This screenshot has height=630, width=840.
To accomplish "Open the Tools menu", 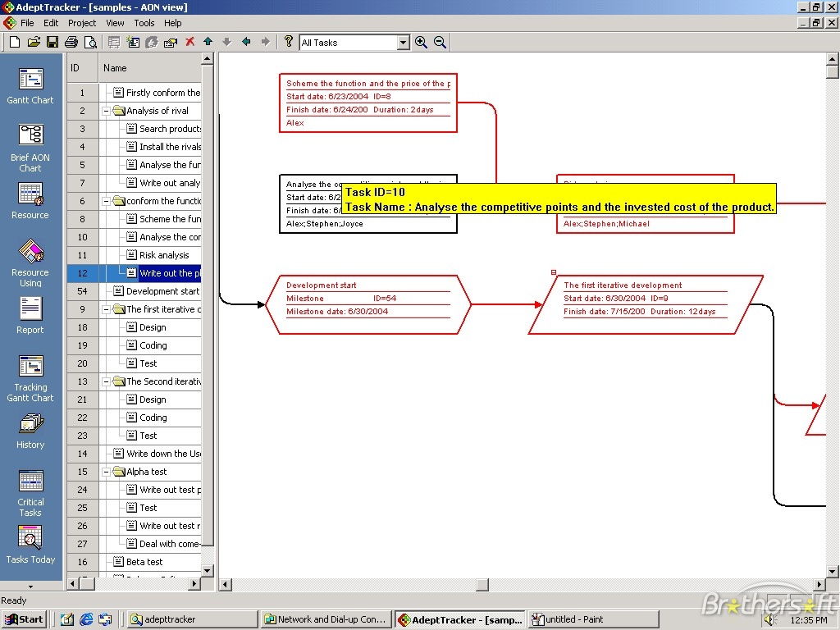I will pos(144,23).
